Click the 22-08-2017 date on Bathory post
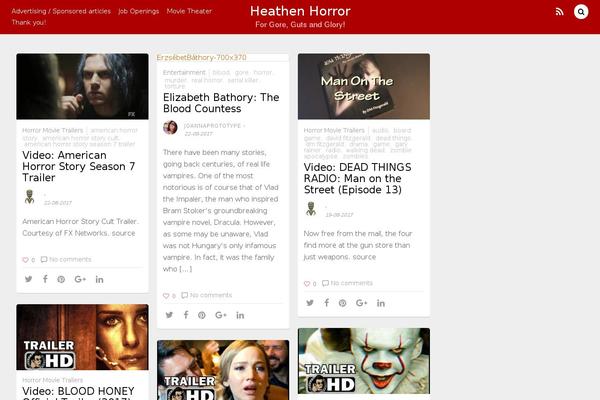 point(198,134)
